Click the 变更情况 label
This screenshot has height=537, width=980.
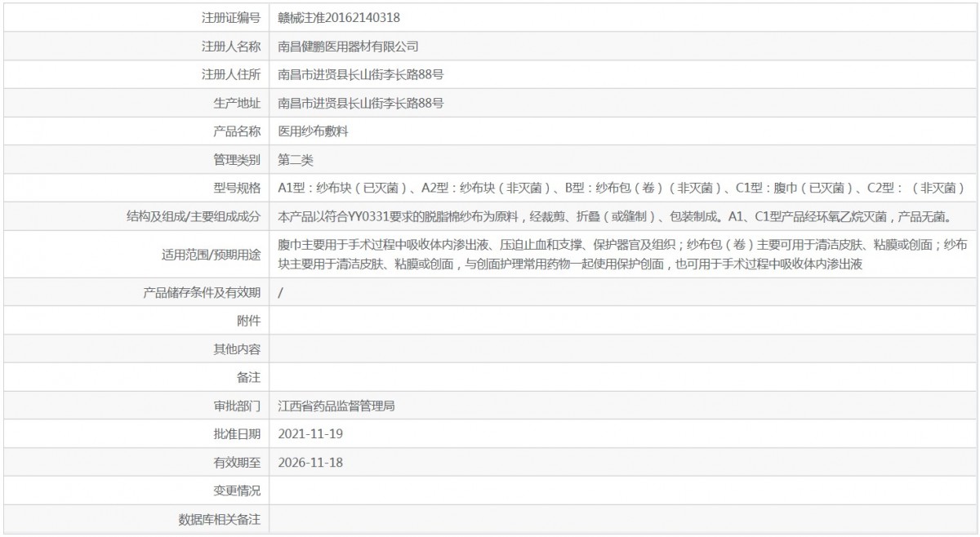pyautogui.click(x=237, y=490)
